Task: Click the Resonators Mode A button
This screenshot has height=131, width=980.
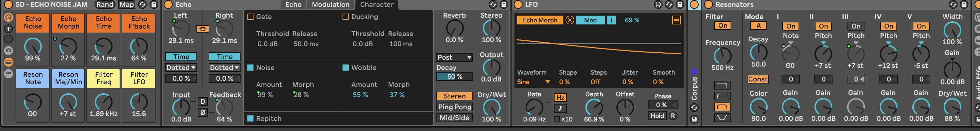Action: point(758,26)
